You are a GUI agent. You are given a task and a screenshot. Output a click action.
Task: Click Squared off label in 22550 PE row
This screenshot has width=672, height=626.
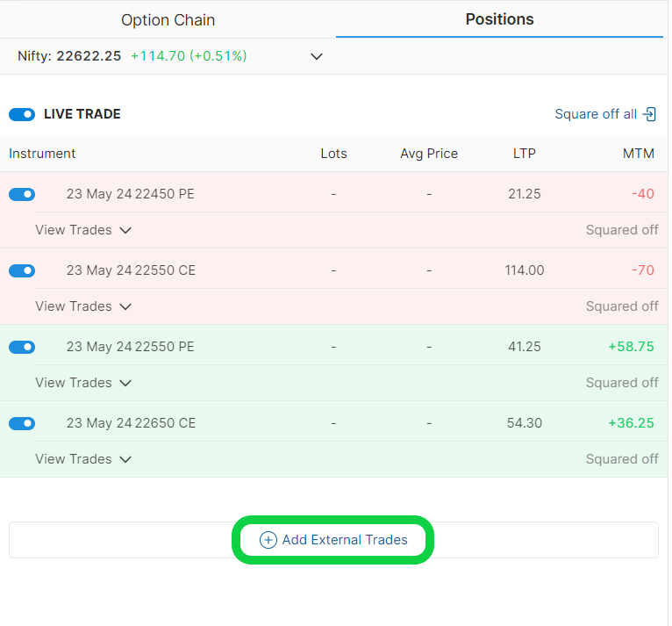click(x=622, y=383)
